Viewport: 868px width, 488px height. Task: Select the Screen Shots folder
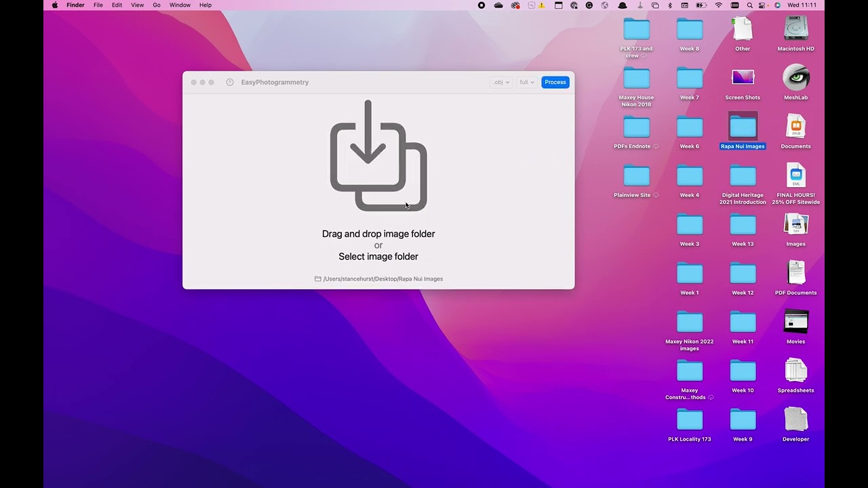point(743,77)
